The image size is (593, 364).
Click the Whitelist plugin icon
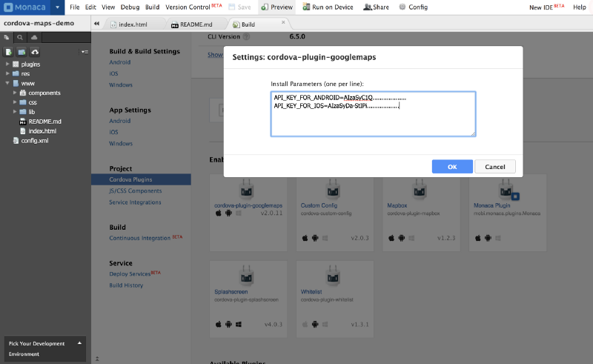click(333, 276)
